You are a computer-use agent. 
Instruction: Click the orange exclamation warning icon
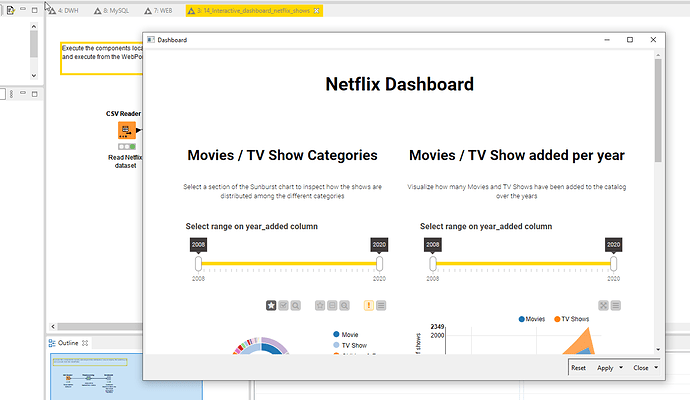pos(369,305)
